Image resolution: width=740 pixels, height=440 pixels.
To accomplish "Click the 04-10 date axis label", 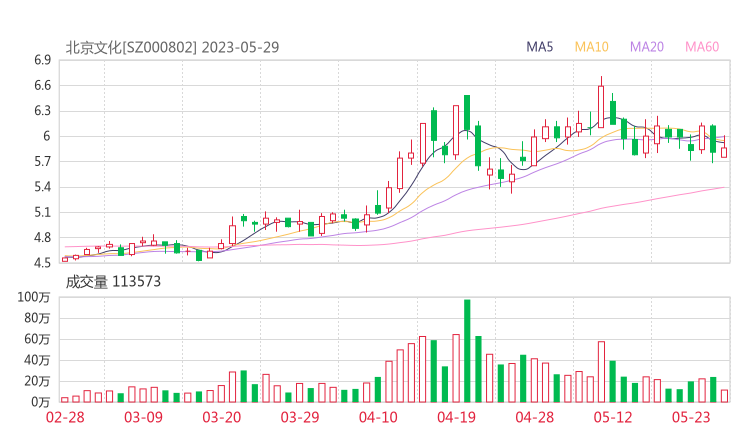I will point(378,417).
